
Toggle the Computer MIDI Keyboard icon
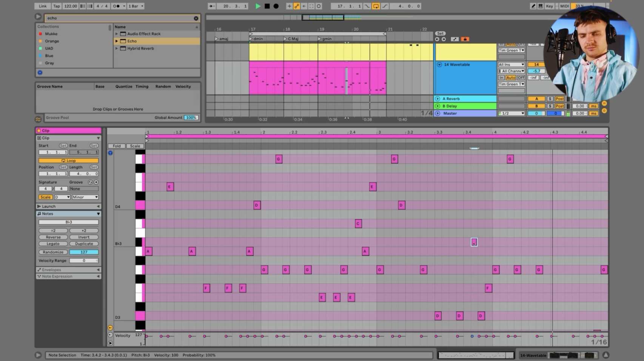(x=541, y=6)
